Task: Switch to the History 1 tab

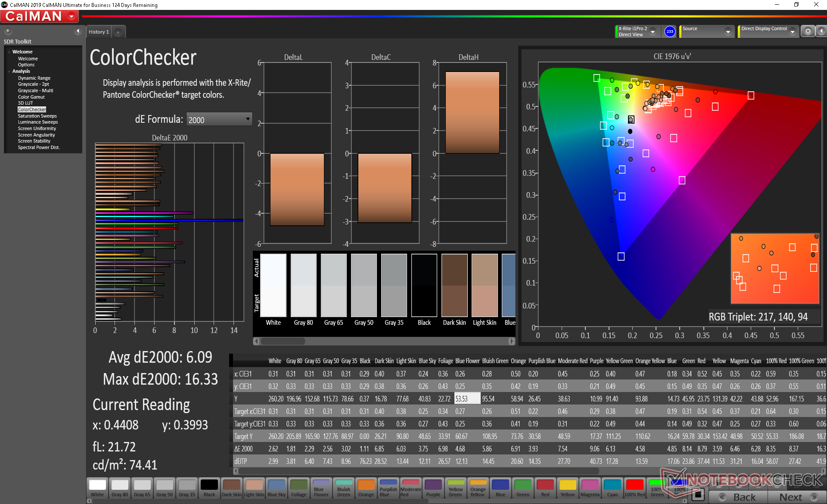Action: (99, 32)
